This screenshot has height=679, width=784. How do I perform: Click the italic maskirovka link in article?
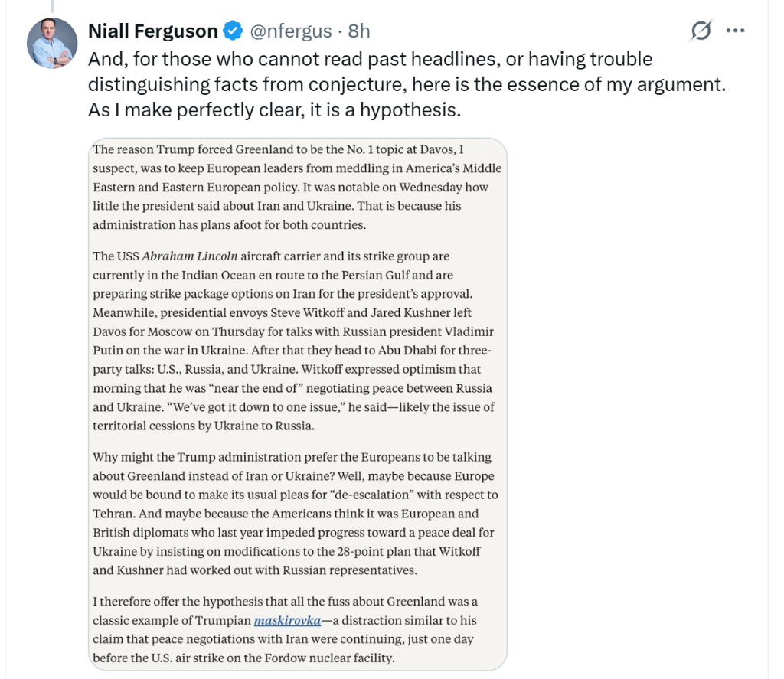(287, 620)
